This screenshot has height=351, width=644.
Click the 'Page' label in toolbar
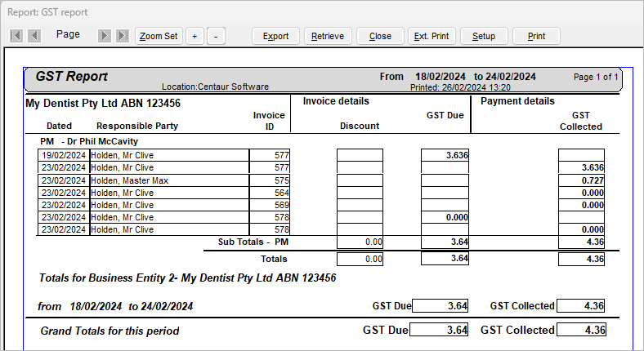coord(68,34)
